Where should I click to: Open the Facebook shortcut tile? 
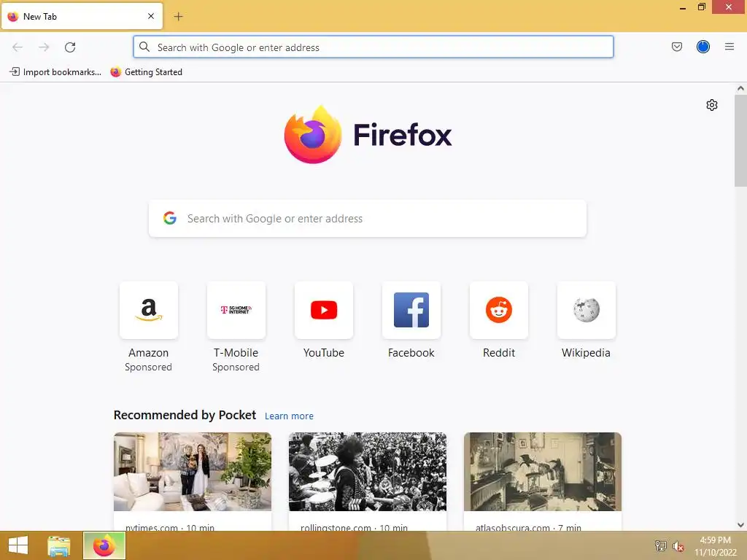pyautogui.click(x=411, y=310)
